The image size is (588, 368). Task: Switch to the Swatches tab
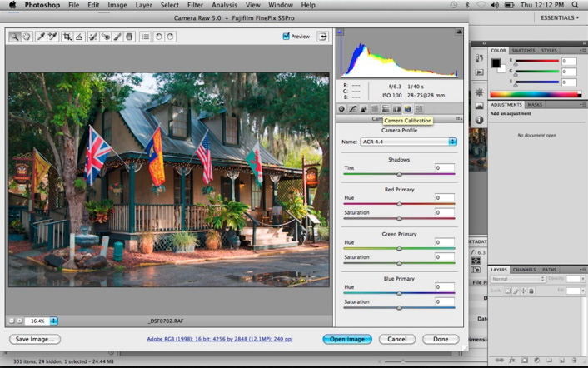pyautogui.click(x=524, y=51)
